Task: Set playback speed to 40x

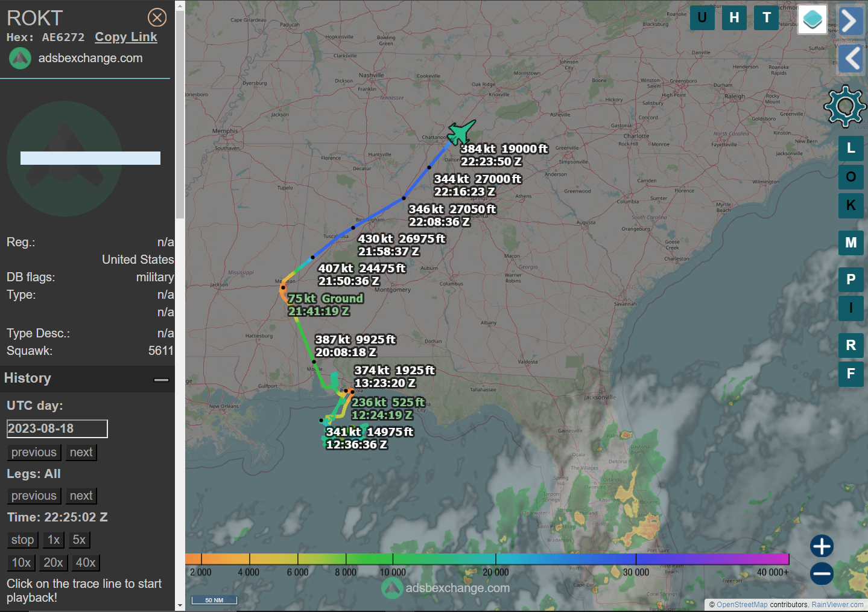Action: [86, 563]
